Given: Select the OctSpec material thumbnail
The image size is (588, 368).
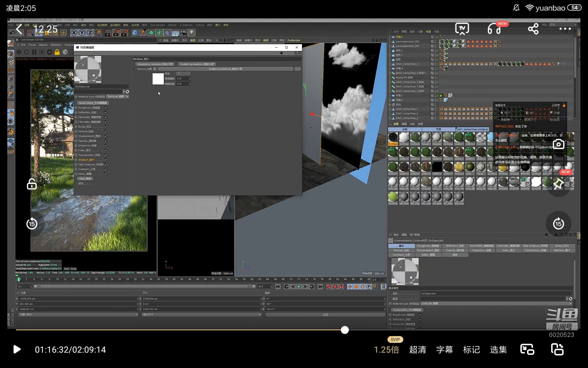Looking at the screenshot, I should click(393, 138).
